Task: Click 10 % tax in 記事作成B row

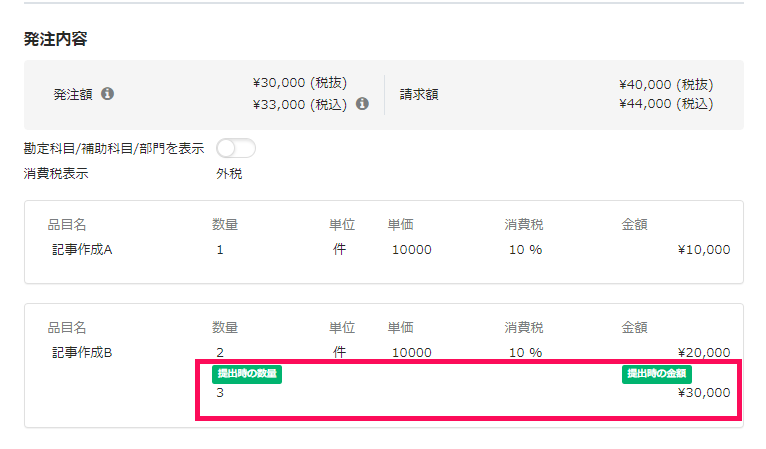Action: (x=526, y=353)
